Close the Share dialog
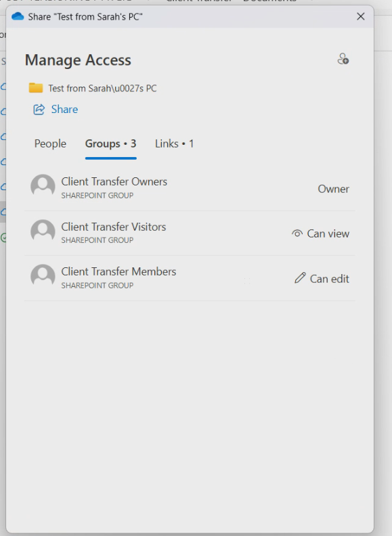The height and width of the screenshot is (536, 392). point(361,16)
